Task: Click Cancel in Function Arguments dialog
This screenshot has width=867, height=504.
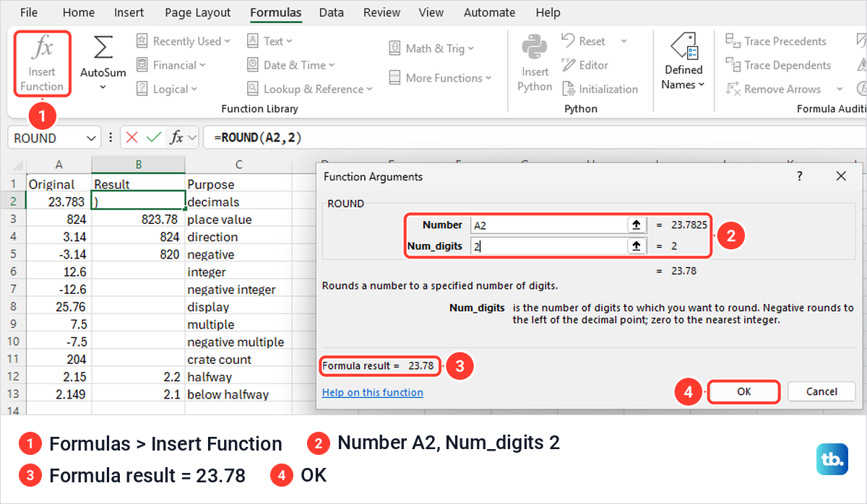Action: point(821,391)
